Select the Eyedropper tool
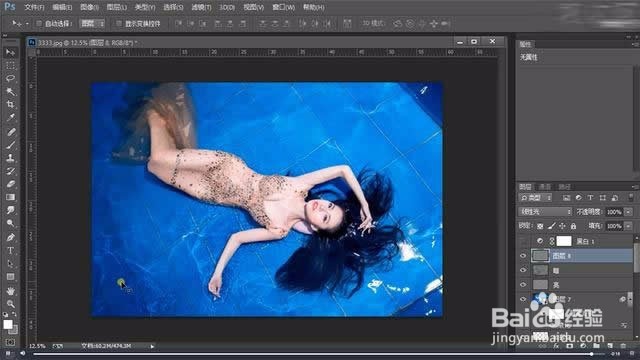Screen dimensions: 640x360 [10, 118]
